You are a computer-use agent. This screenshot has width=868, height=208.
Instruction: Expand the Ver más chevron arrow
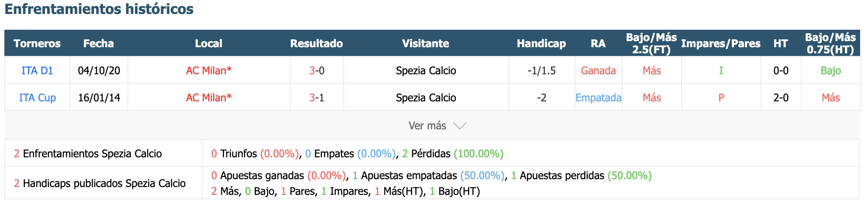pos(460,126)
